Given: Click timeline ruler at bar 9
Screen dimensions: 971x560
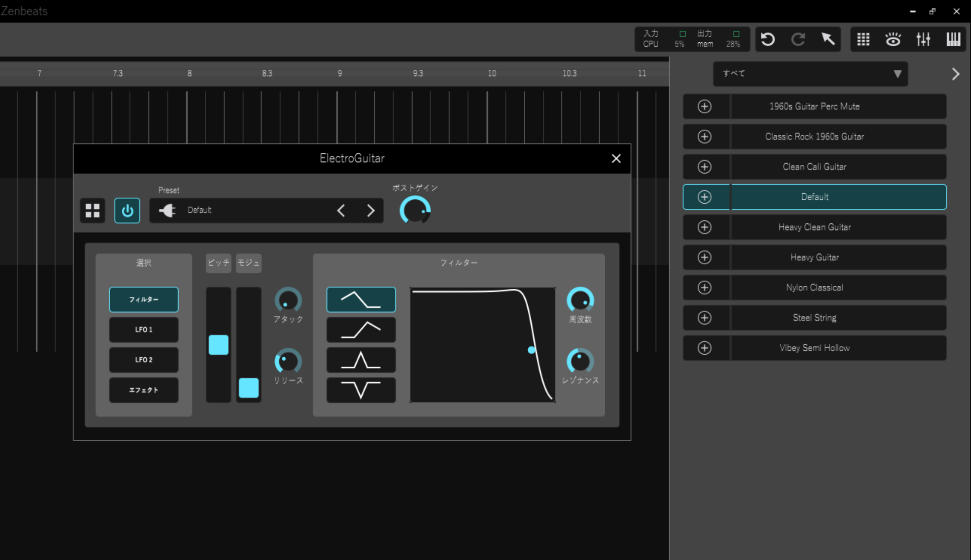Looking at the screenshot, I should [x=340, y=73].
